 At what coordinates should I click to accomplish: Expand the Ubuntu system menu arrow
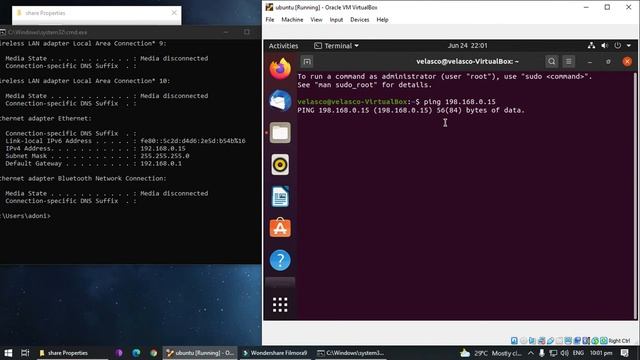[x=629, y=46]
